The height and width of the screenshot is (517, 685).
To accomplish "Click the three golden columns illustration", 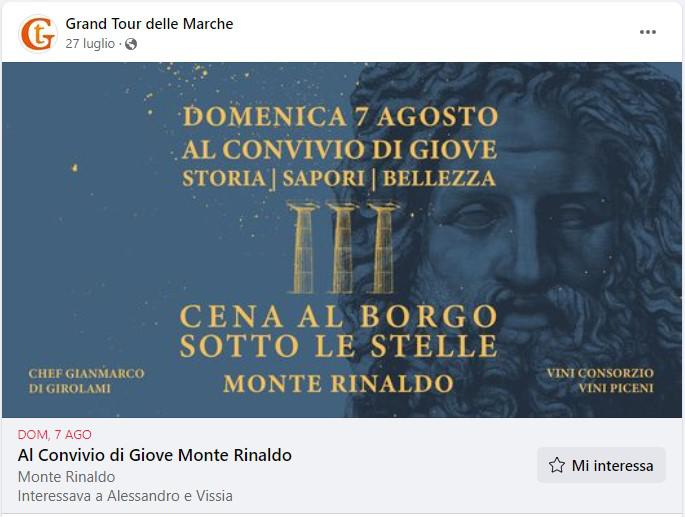I will (340, 247).
